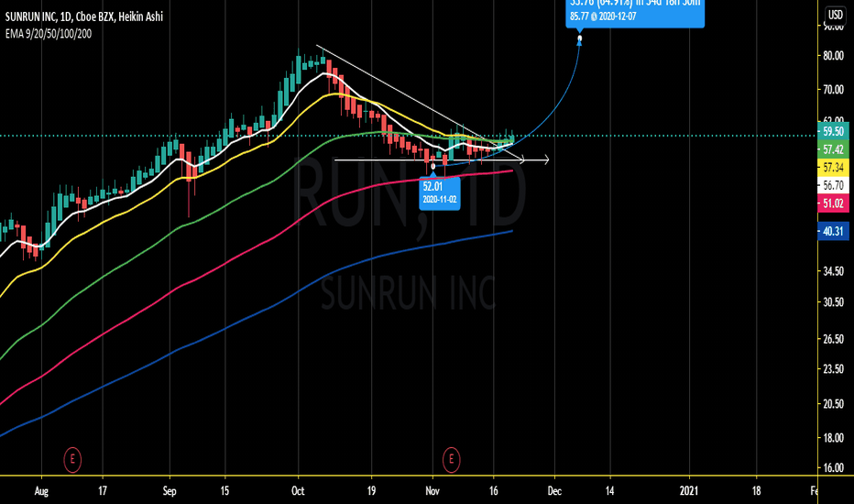Click the August earnings E marker
The width and height of the screenshot is (854, 504).
(72, 459)
